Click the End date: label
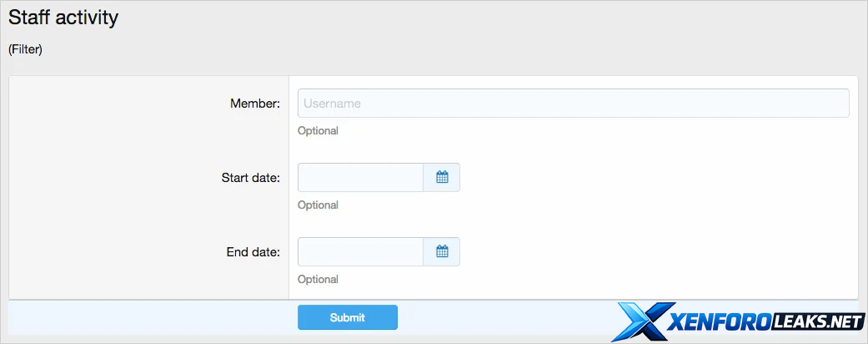 tap(253, 252)
